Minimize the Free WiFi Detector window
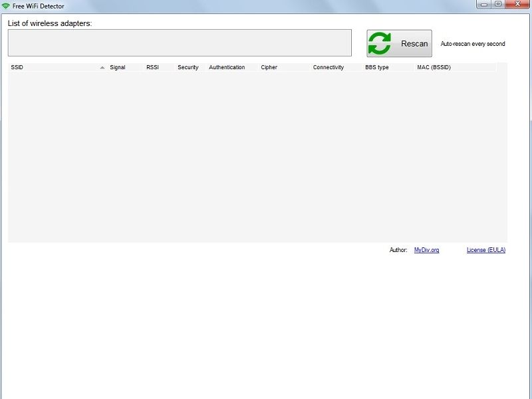The width and height of the screenshot is (532, 399). click(484, 4)
